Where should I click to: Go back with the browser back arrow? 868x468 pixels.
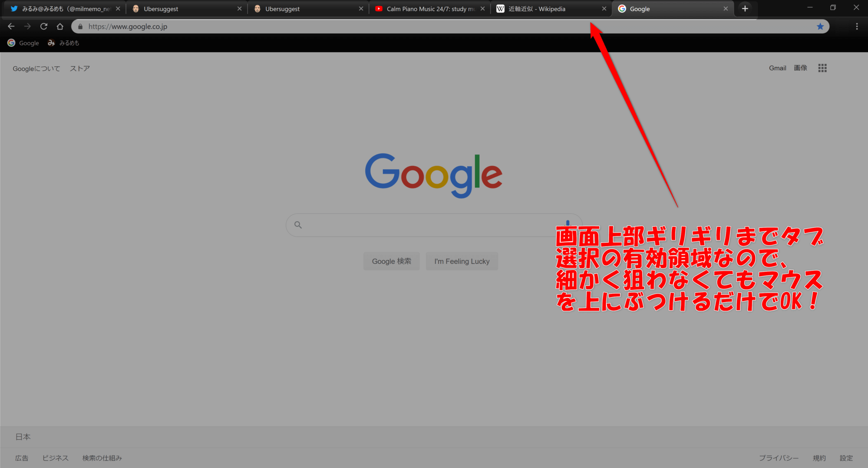coord(11,26)
